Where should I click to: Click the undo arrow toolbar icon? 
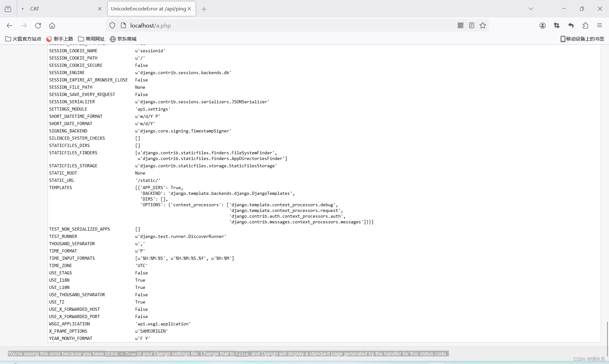(571, 25)
